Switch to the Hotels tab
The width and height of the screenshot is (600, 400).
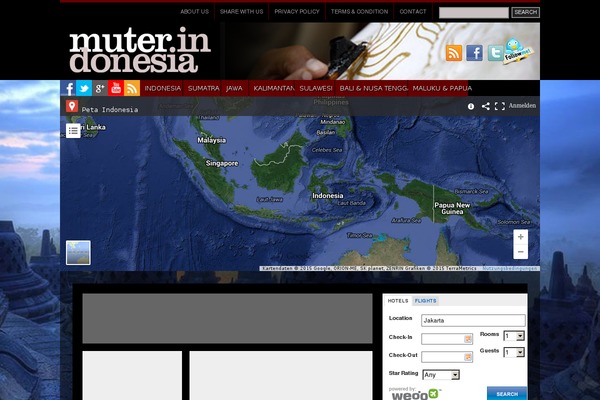(x=398, y=301)
